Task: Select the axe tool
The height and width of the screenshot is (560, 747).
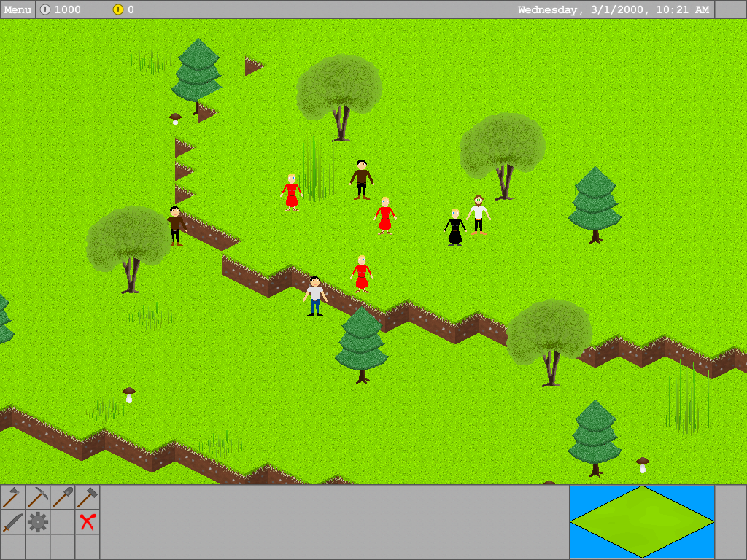Action: 12,497
